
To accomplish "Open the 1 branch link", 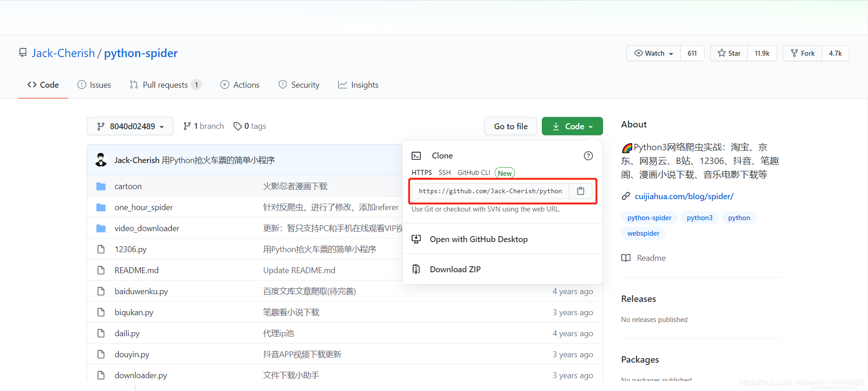I will coord(203,126).
